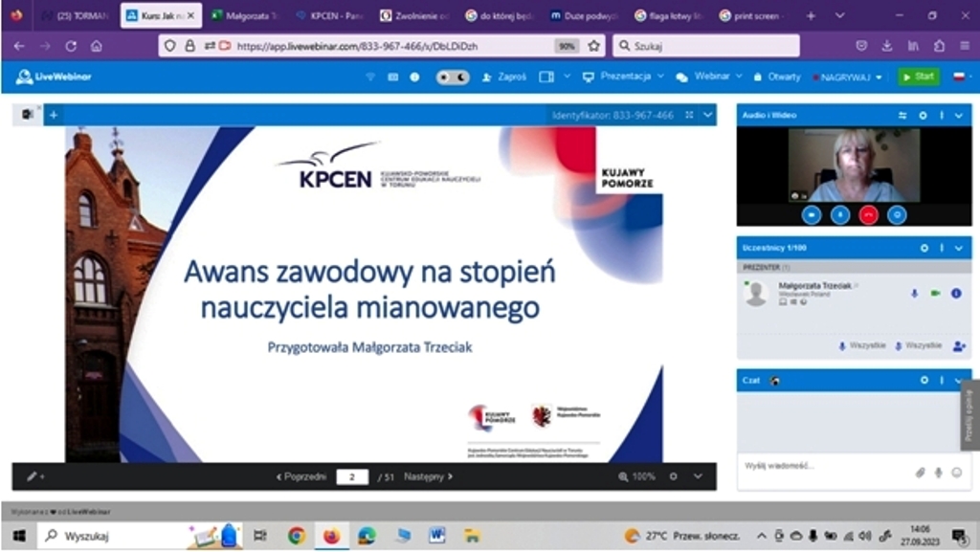The height and width of the screenshot is (552, 980).
Task: Open connection status Wi-Fi icon
Action: [x=370, y=77]
